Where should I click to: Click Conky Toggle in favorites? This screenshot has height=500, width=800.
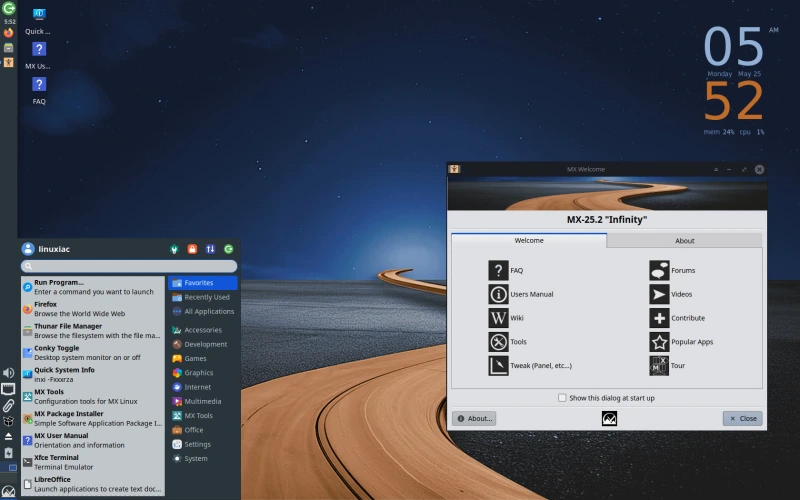pos(93,353)
